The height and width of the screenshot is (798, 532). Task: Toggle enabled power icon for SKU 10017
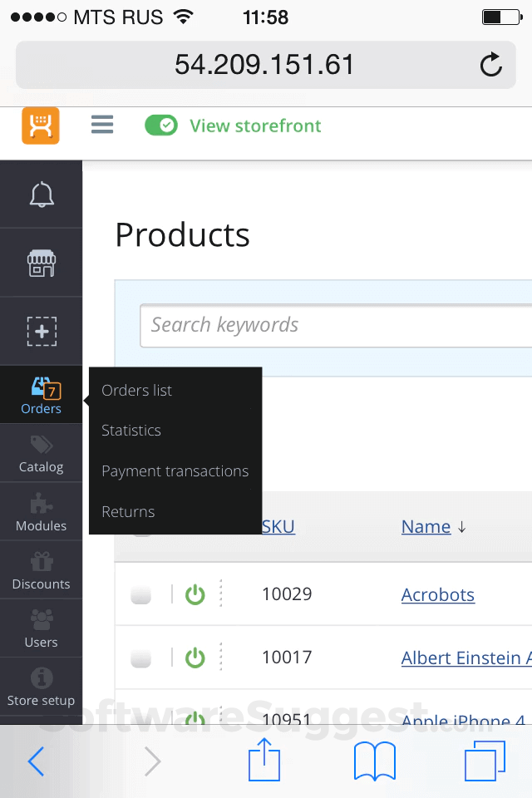coord(195,658)
